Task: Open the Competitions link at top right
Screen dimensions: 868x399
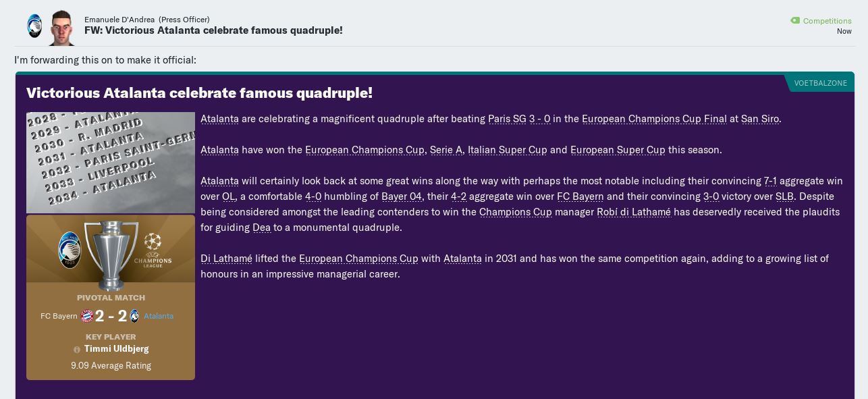Action: coord(828,21)
